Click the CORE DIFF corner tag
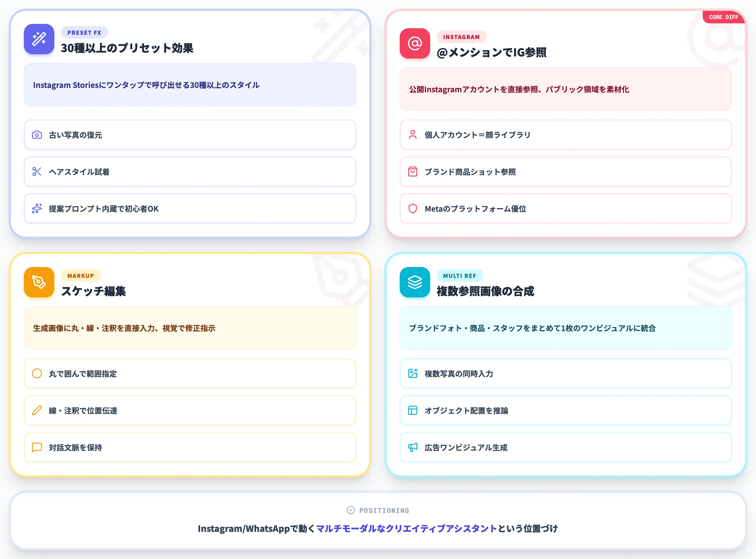The width and height of the screenshot is (756, 559). pyautogui.click(x=723, y=17)
